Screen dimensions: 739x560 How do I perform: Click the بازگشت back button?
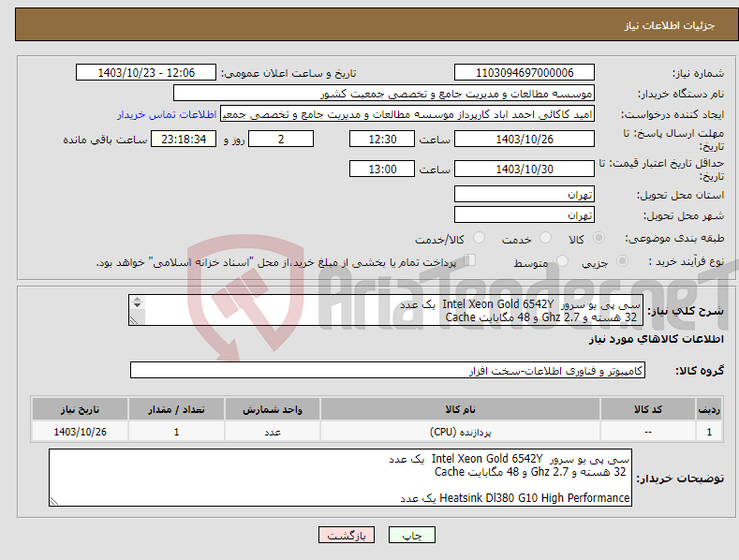[347, 535]
